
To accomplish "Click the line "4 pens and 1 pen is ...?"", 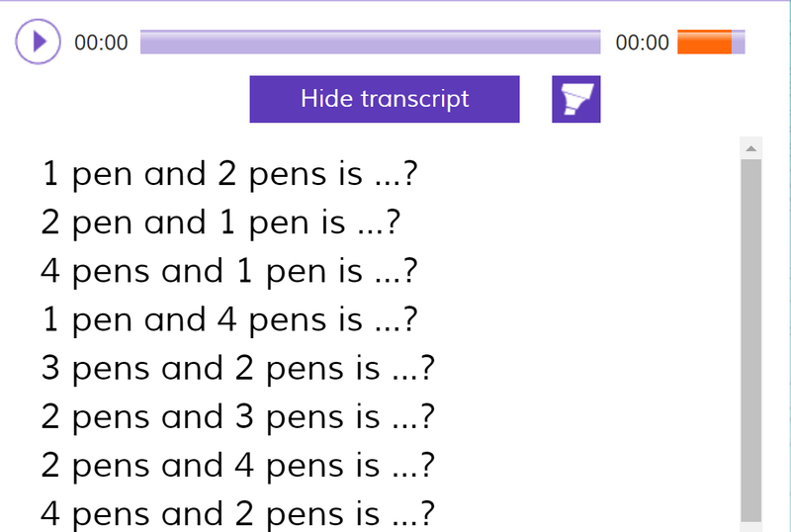I will coord(225,271).
